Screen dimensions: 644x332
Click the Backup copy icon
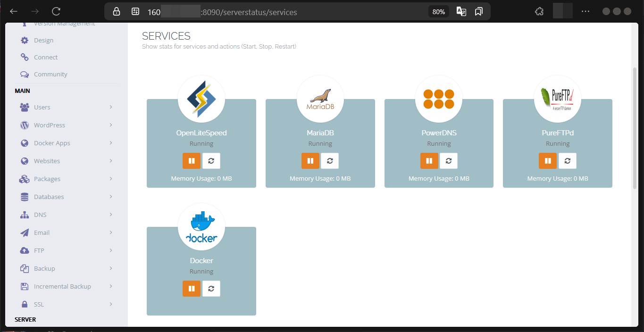coord(25,268)
